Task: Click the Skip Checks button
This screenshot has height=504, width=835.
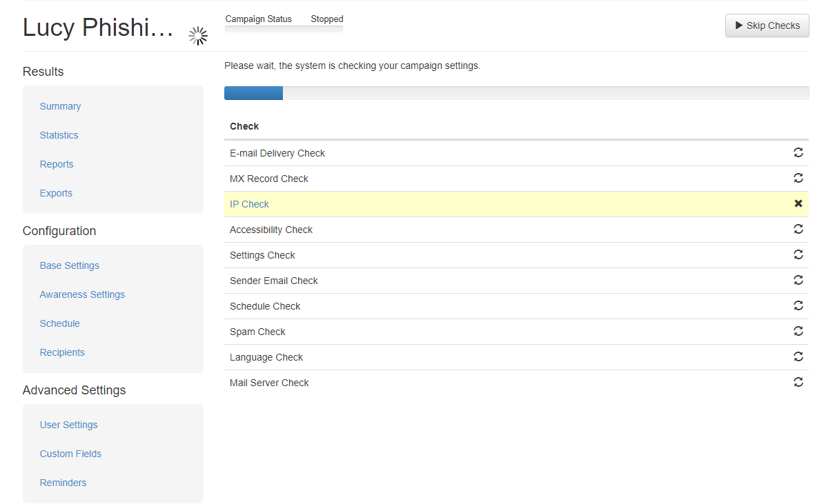Action: tap(767, 26)
